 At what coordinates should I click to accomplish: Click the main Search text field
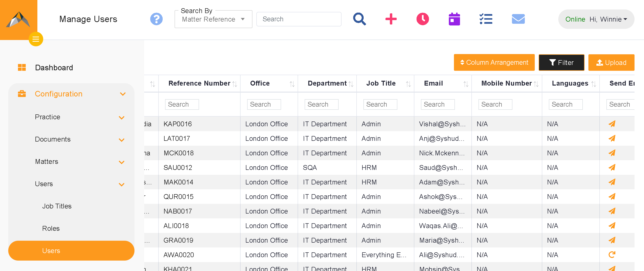(299, 19)
